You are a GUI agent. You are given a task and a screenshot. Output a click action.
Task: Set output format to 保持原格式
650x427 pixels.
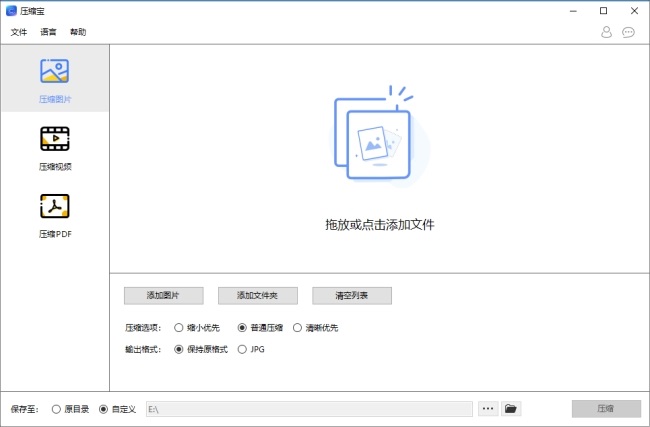click(x=179, y=349)
